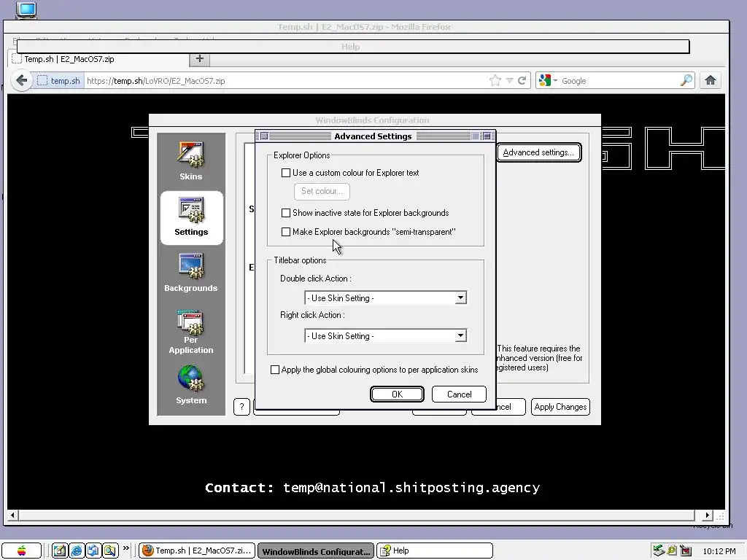This screenshot has width=747, height=560.
Task: Switch to Firefox taskbar item
Action: click(x=197, y=551)
